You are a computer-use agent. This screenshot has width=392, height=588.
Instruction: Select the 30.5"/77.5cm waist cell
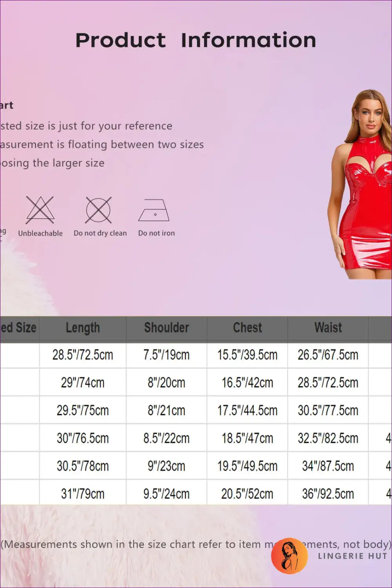click(328, 410)
